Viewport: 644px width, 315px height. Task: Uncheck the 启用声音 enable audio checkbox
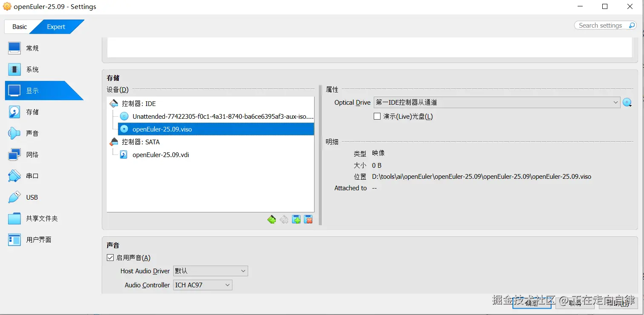click(x=110, y=258)
